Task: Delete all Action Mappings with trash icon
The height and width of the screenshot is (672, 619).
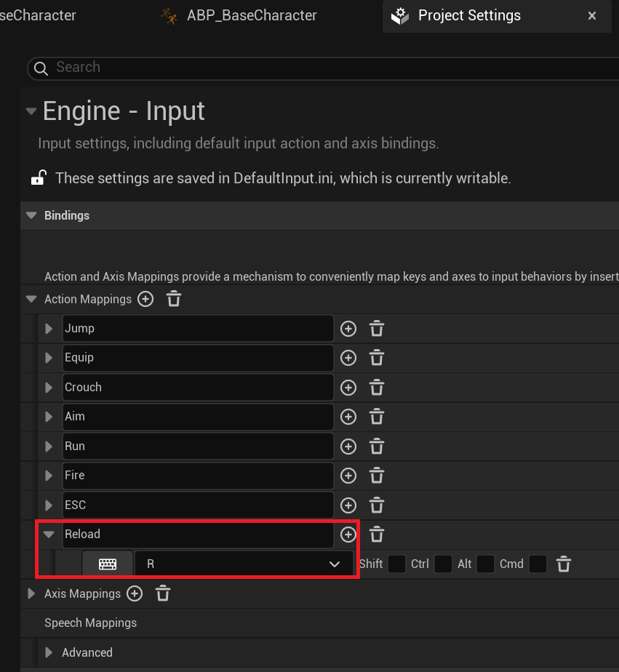Action: click(174, 299)
